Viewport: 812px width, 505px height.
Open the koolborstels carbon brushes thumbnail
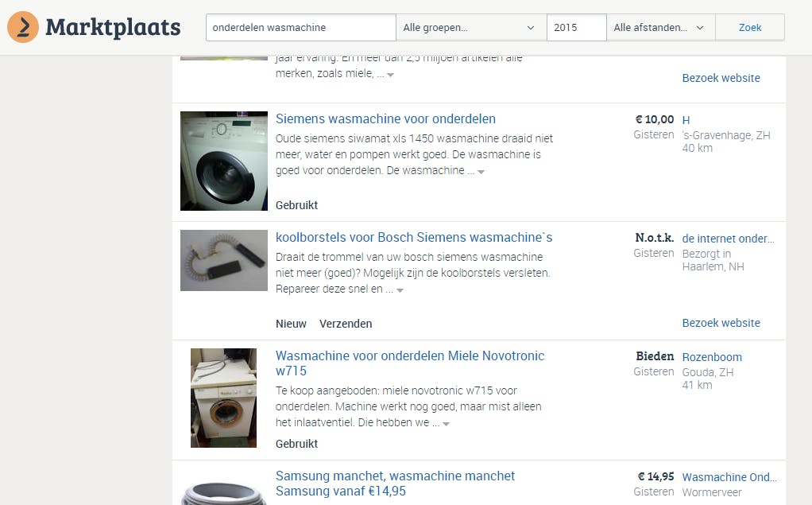(x=224, y=260)
